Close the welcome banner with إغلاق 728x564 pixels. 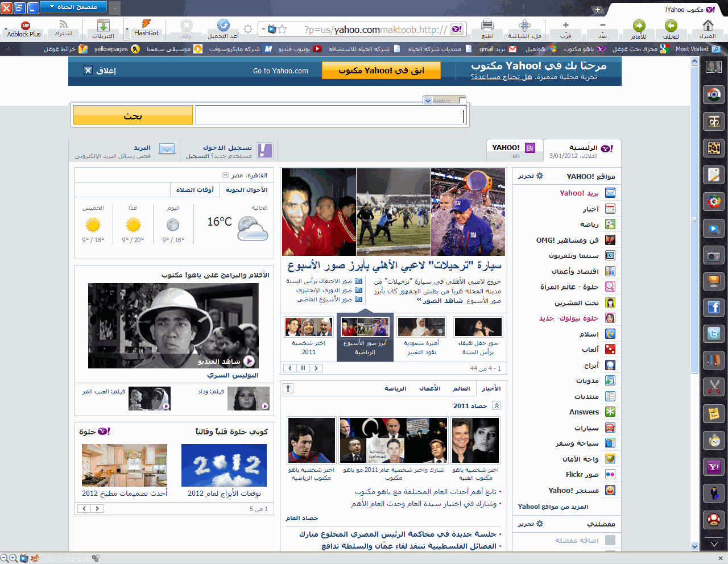100,70
